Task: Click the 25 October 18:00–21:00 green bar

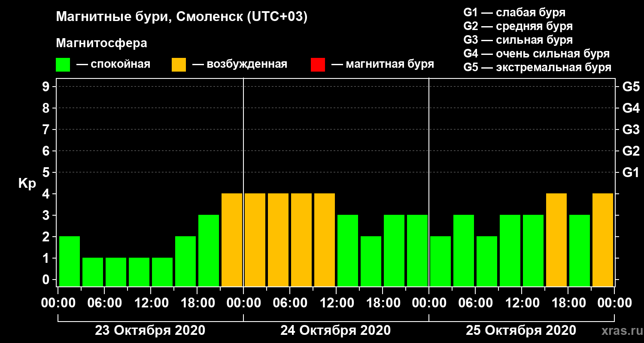Action: click(580, 250)
